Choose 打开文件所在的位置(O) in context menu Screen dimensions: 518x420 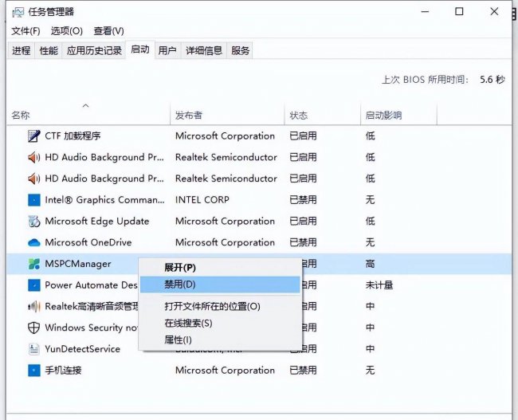tap(220, 306)
